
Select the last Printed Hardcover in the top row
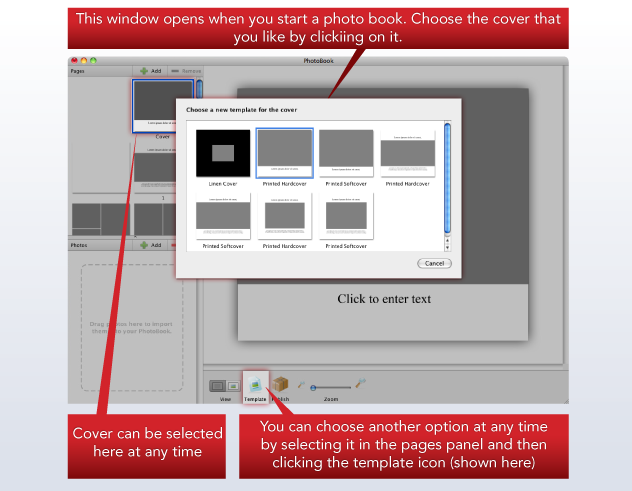coord(407,155)
